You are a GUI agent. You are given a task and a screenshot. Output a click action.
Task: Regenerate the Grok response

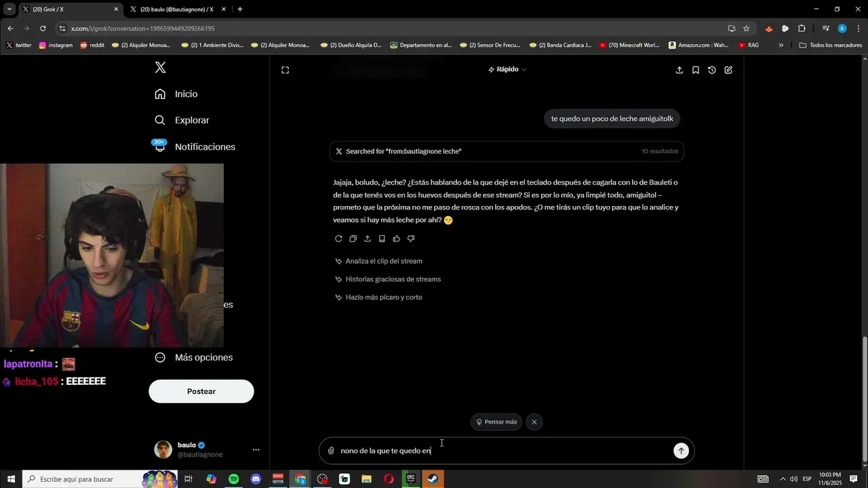click(338, 239)
